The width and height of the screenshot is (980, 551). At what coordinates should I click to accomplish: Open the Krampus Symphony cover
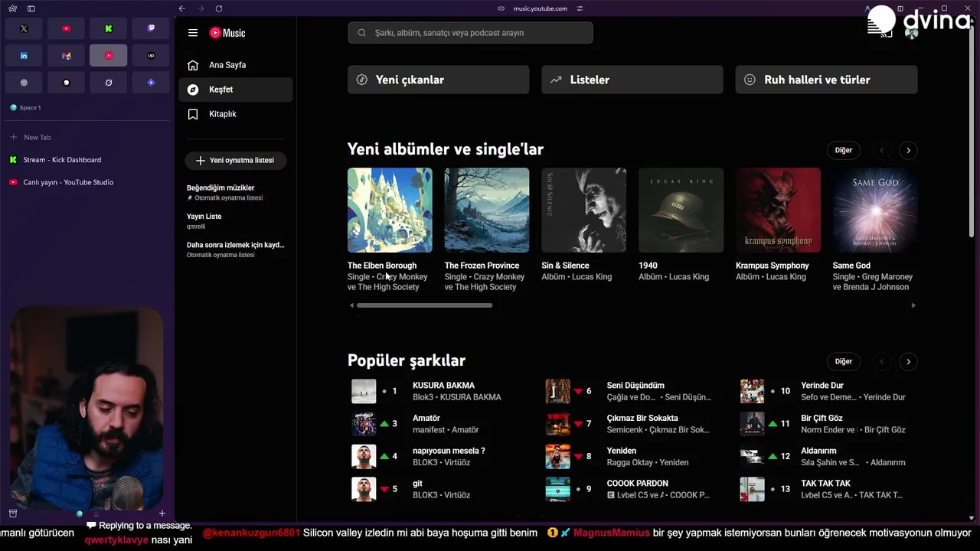pyautogui.click(x=778, y=210)
